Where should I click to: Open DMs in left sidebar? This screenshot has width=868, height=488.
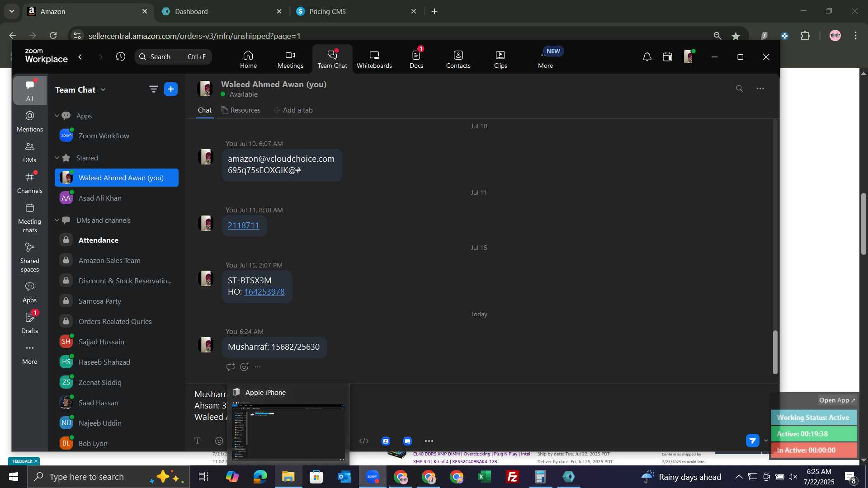[x=30, y=152]
